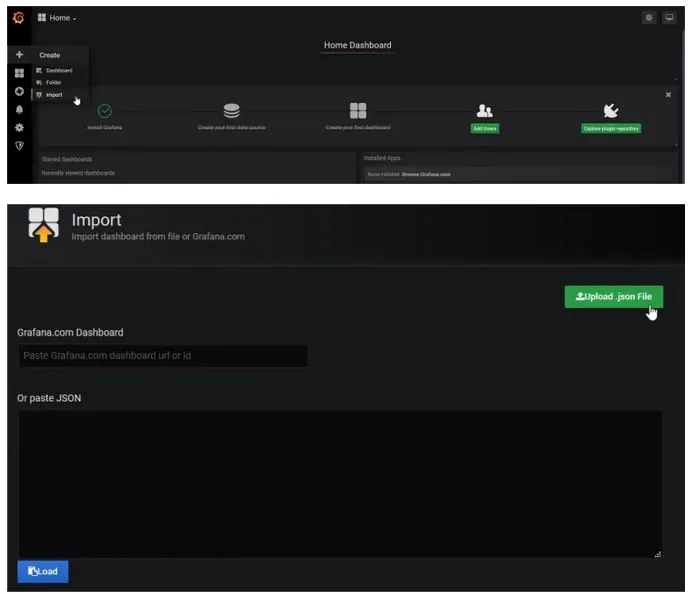Screen dimensions: 692x594
Task: Click the cycle view mode monitor icon
Action: point(669,18)
